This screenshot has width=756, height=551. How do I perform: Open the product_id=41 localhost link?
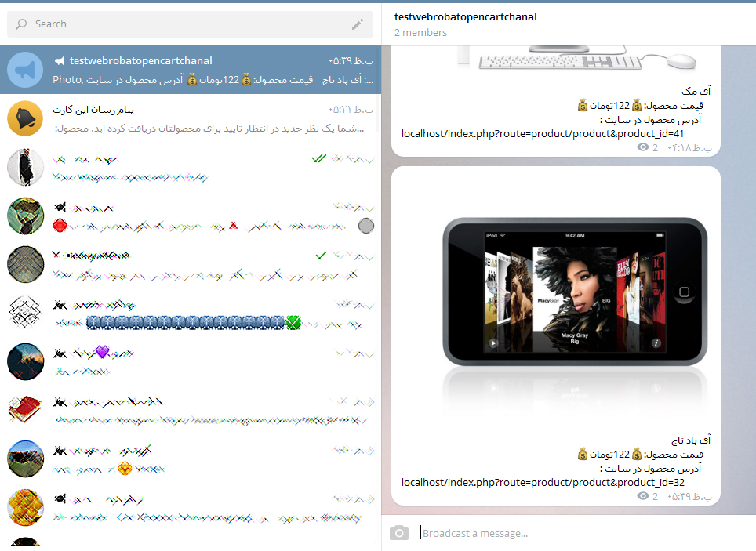point(543,133)
